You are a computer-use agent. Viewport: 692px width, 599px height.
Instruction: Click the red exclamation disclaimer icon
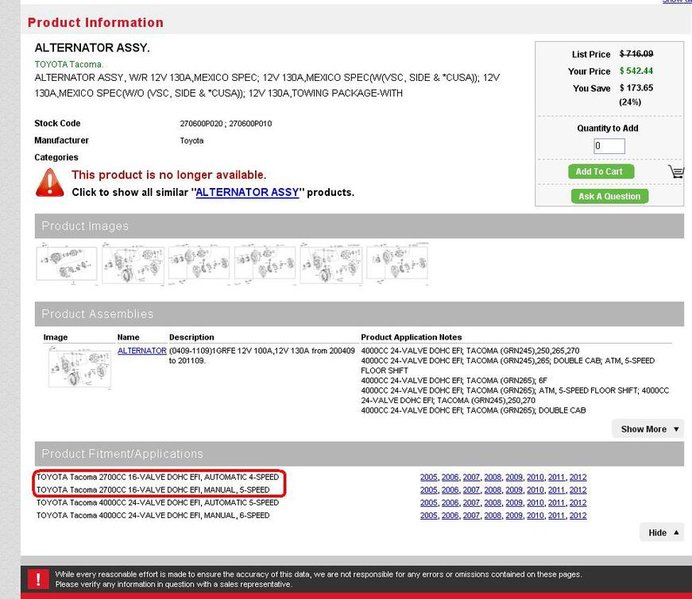point(38,579)
